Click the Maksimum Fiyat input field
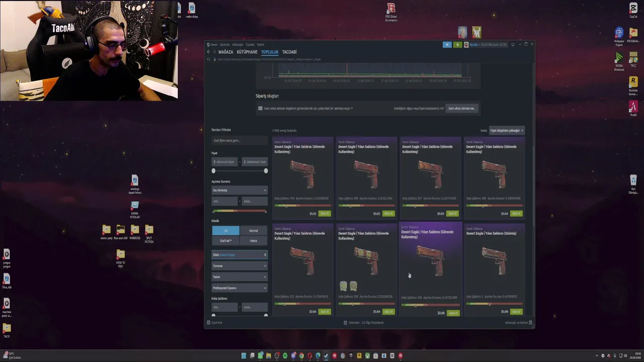The width and height of the screenshot is (644, 362). point(255,162)
